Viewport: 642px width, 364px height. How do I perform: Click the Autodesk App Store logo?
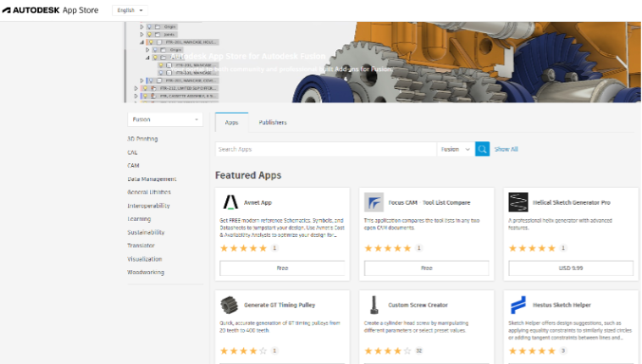51,10
